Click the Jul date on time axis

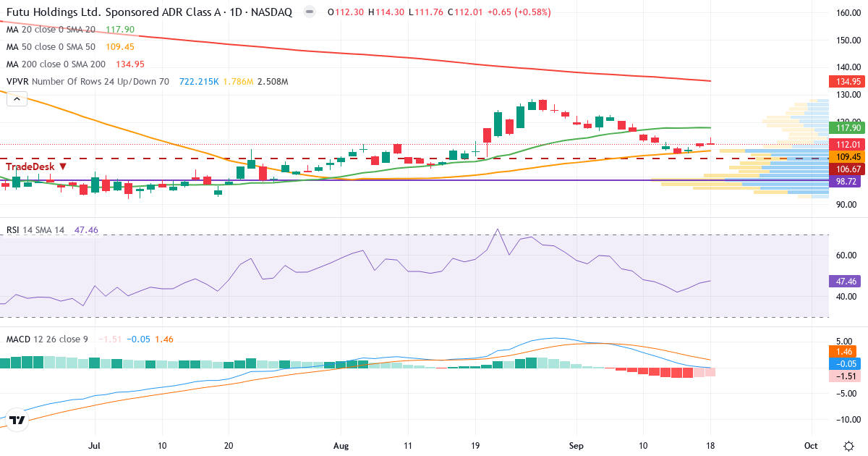(94, 446)
